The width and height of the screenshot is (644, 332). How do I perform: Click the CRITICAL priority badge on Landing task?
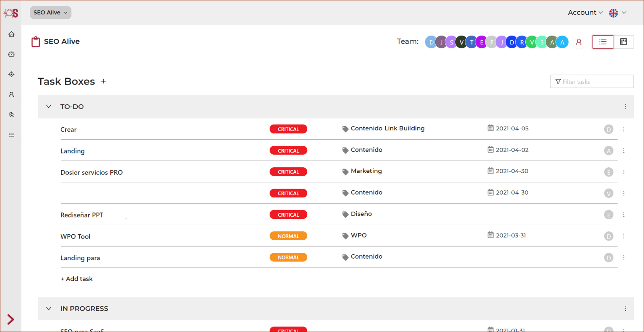tap(288, 150)
